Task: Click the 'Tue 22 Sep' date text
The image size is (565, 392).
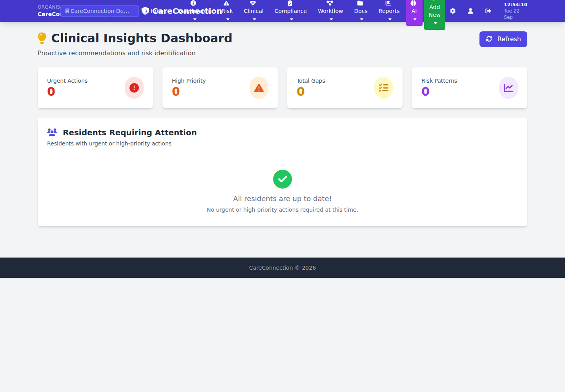Action: pos(512,14)
